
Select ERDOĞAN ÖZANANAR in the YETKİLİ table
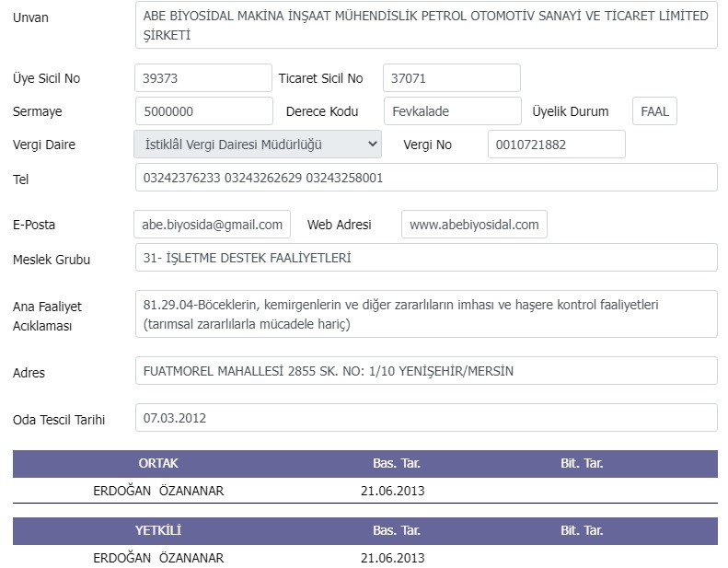(x=158, y=558)
